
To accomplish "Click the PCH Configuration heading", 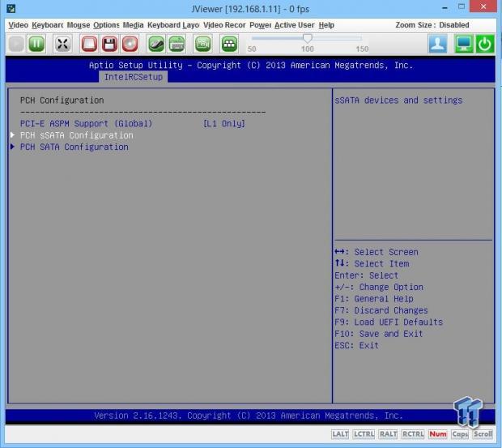I will 62,100.
